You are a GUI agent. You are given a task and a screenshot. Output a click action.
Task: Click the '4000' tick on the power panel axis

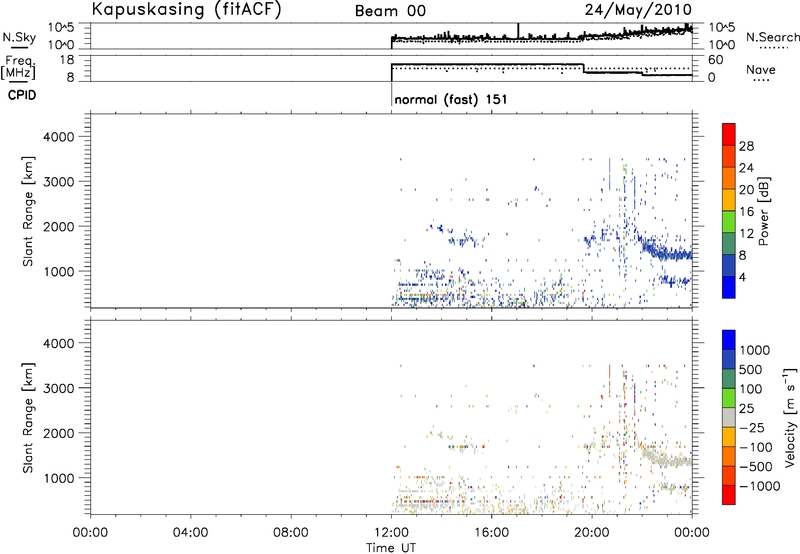point(59,137)
